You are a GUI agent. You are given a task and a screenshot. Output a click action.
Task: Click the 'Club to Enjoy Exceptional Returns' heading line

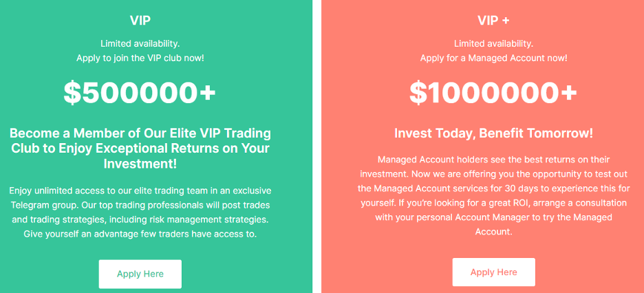[140, 148]
